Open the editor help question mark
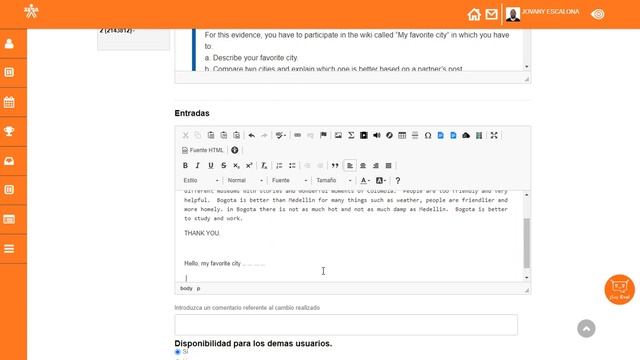Viewport: 640px width, 360px height. point(398,180)
